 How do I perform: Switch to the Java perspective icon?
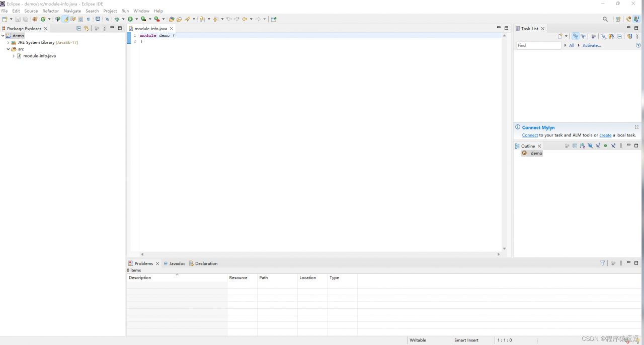(x=636, y=19)
